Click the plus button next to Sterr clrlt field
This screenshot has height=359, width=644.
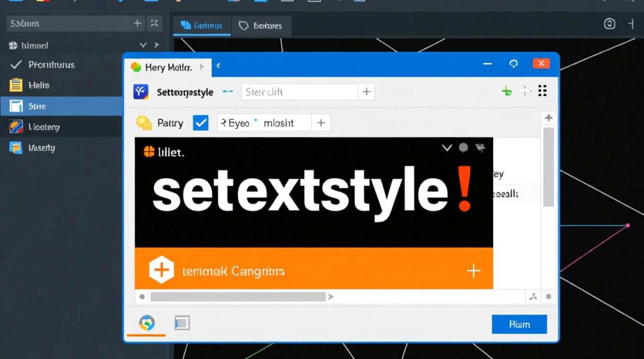pyautogui.click(x=367, y=92)
